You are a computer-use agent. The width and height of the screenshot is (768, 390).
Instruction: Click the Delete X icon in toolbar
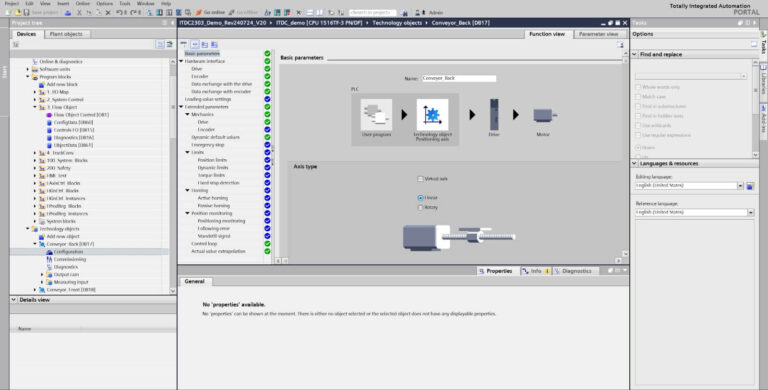[108, 12]
